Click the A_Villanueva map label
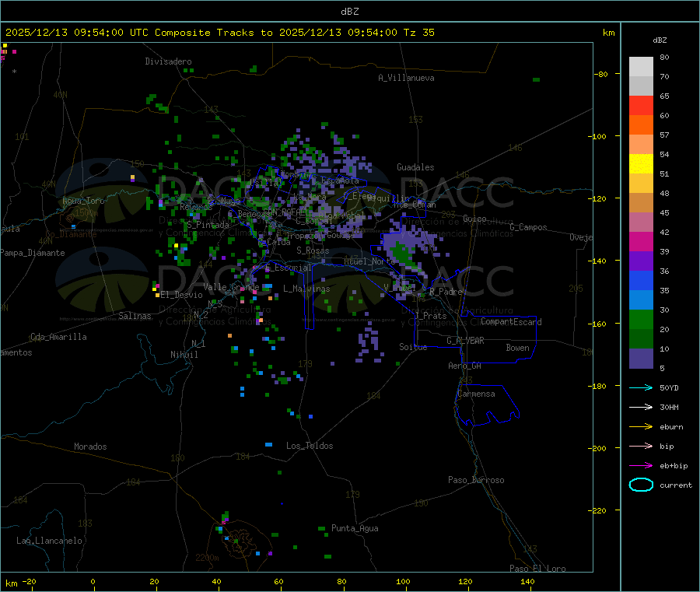The height and width of the screenshot is (592, 700). click(x=406, y=78)
